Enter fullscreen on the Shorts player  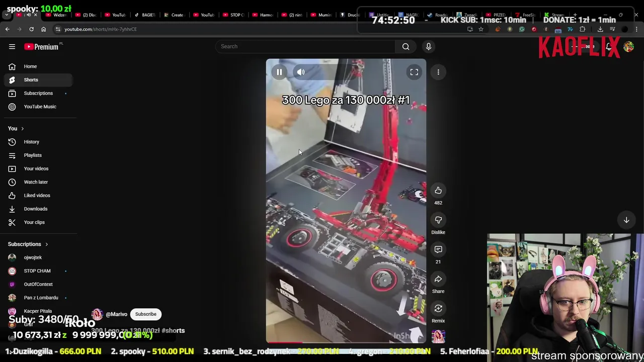[x=414, y=72]
